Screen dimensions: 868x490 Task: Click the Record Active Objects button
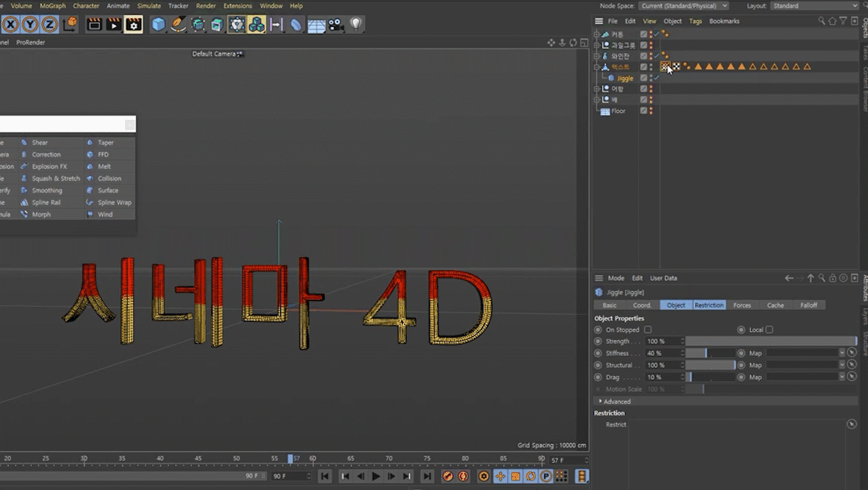tap(448, 476)
